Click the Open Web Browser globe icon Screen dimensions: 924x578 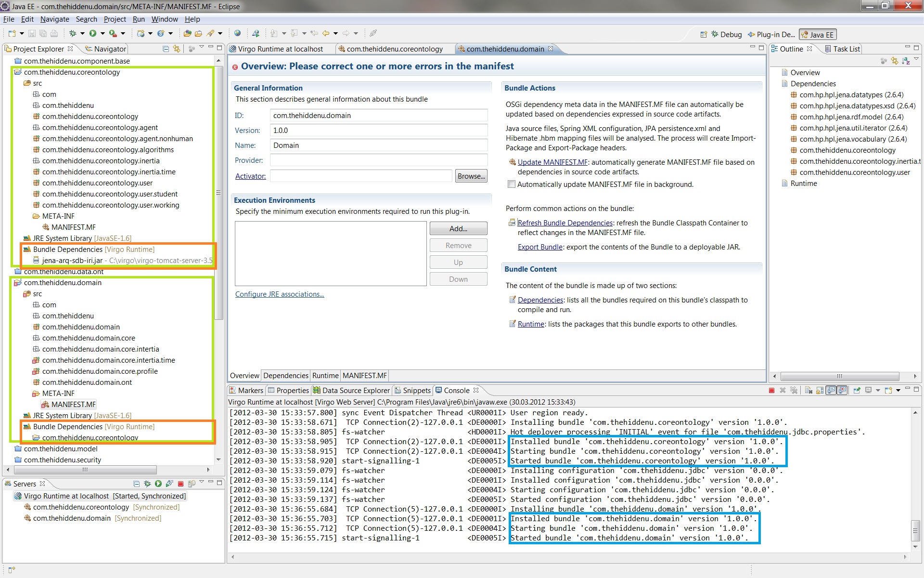(237, 33)
